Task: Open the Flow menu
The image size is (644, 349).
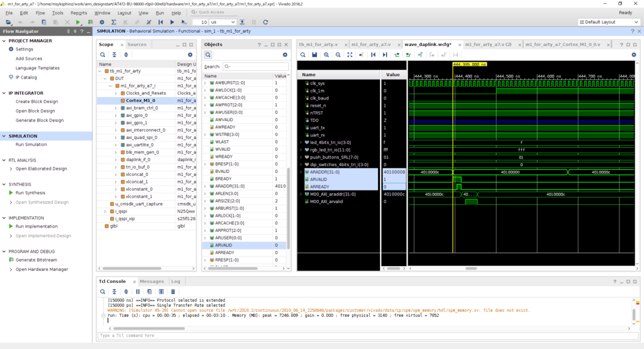Action: (x=40, y=13)
